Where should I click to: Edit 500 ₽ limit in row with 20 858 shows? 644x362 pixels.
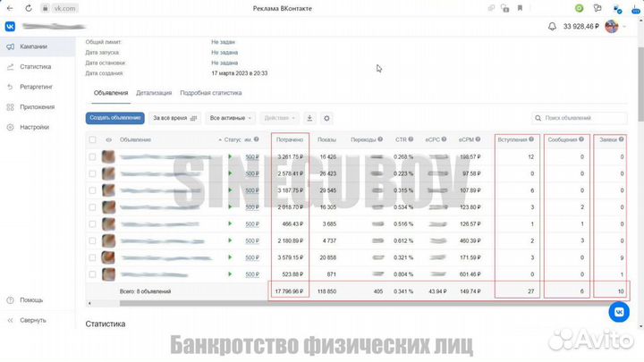[x=252, y=257]
